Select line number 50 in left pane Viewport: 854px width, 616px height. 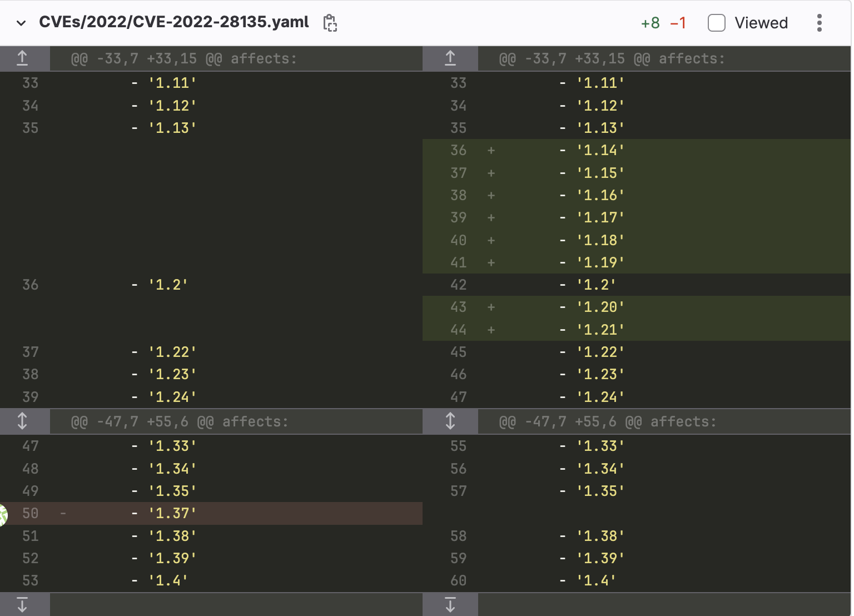31,513
